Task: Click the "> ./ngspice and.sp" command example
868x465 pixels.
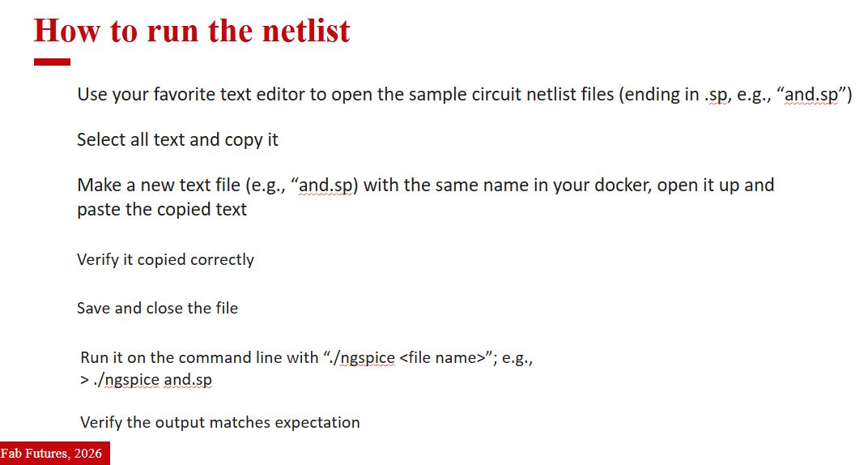Action: 147,379
